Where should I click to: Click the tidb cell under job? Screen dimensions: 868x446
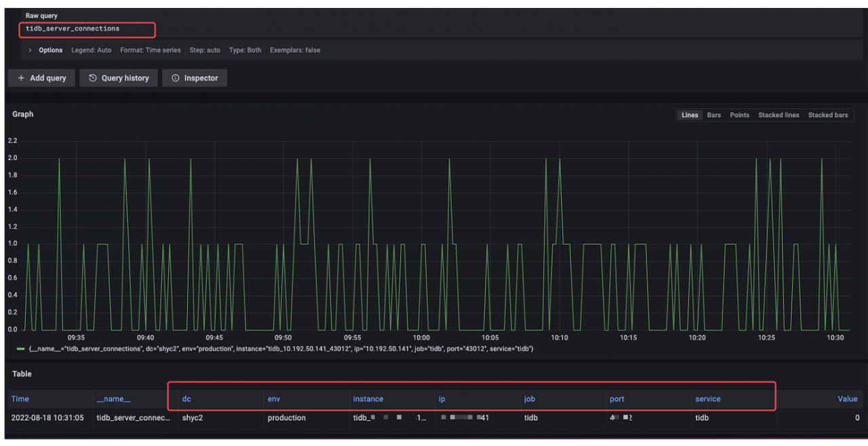(x=531, y=418)
